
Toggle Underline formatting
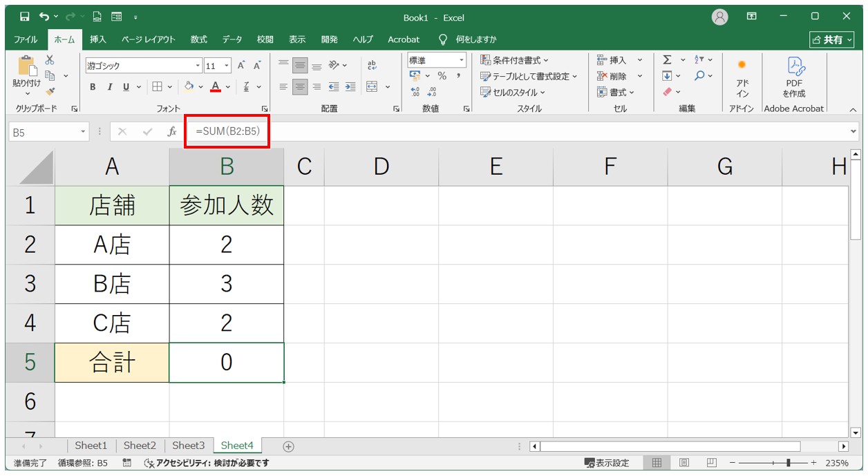(126, 86)
